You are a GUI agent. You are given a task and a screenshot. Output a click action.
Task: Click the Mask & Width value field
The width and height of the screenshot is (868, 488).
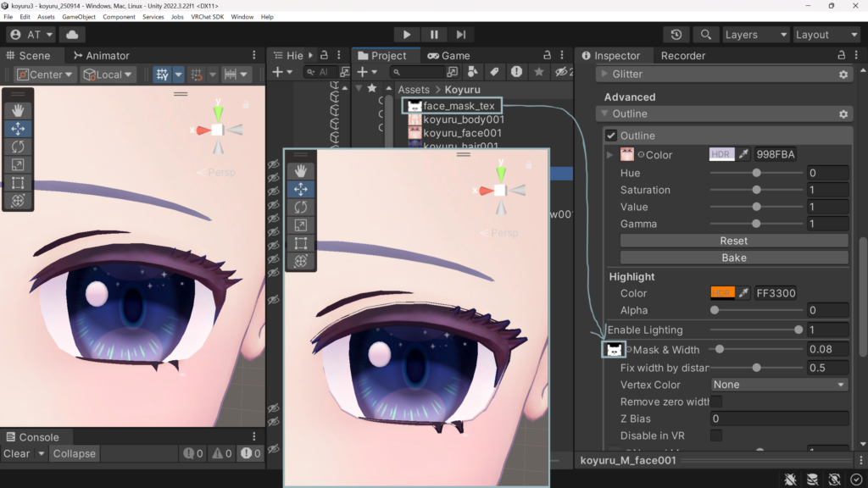point(827,350)
